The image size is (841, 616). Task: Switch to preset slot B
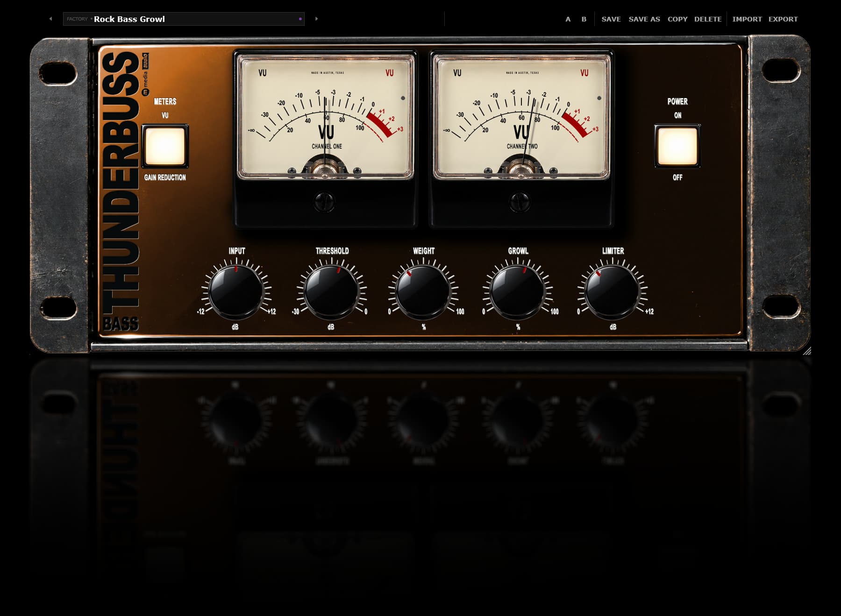pos(584,19)
